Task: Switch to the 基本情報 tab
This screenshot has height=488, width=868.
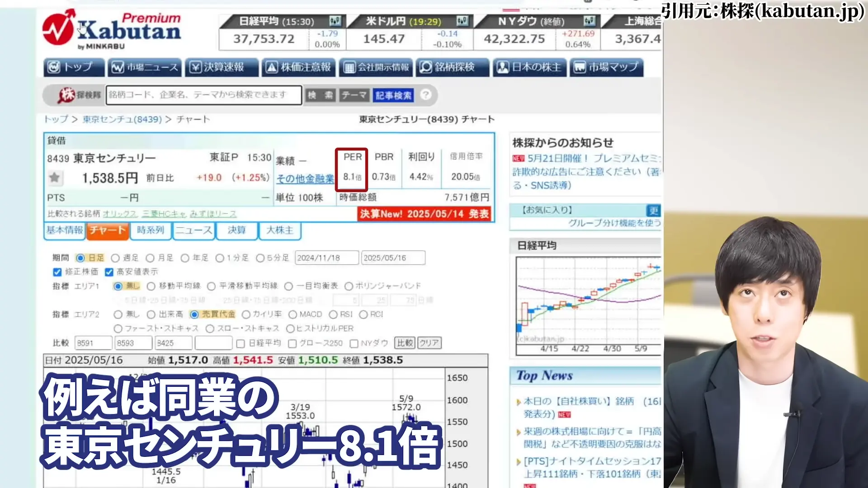Action: coord(65,230)
